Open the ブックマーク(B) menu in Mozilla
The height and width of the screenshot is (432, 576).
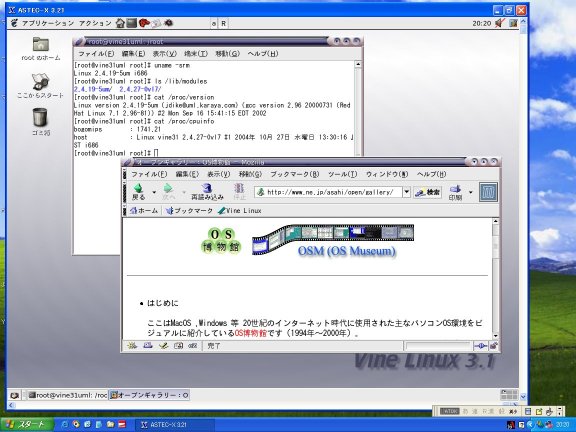tap(295, 174)
